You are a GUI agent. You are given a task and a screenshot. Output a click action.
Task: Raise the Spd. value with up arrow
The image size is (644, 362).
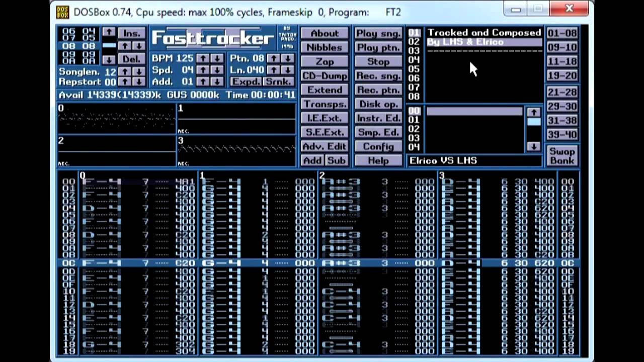click(x=202, y=70)
